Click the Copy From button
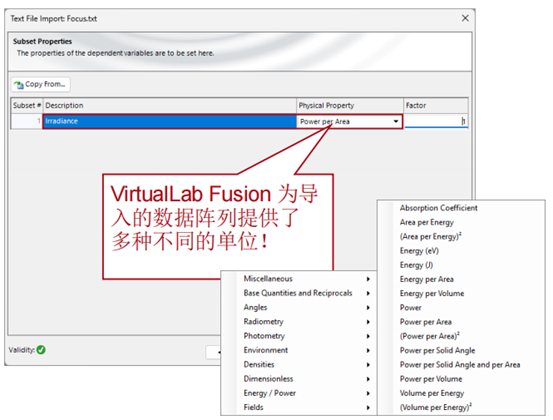Image resolution: width=553 pixels, height=420 pixels. pyautogui.click(x=41, y=84)
